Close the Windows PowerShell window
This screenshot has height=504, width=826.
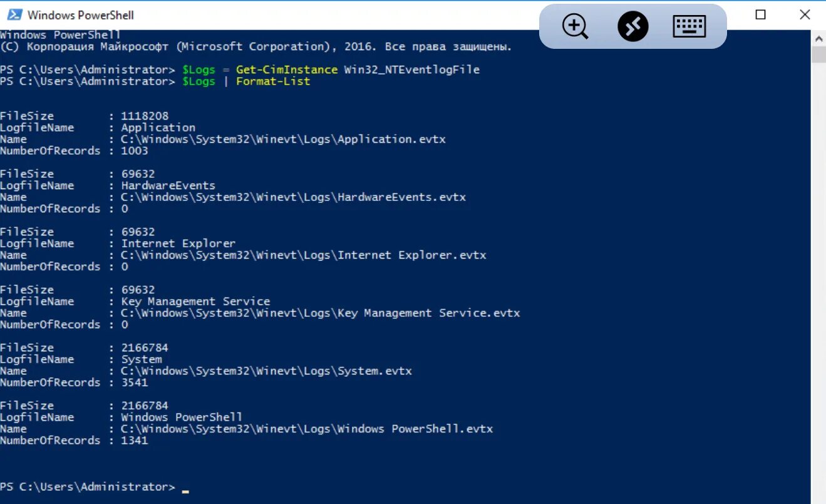pos(805,14)
